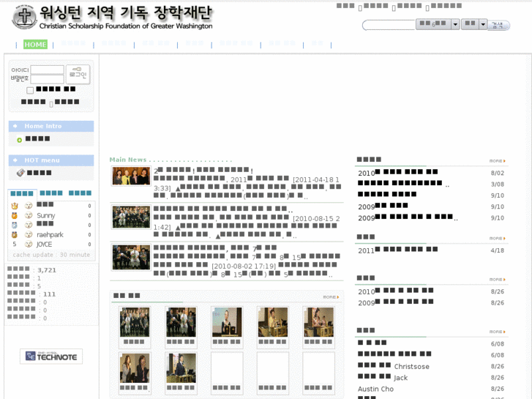Open the HOME menu item

pyautogui.click(x=35, y=45)
